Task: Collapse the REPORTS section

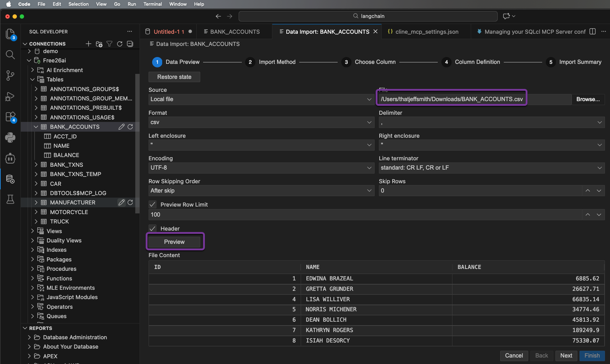Action: 25,328
